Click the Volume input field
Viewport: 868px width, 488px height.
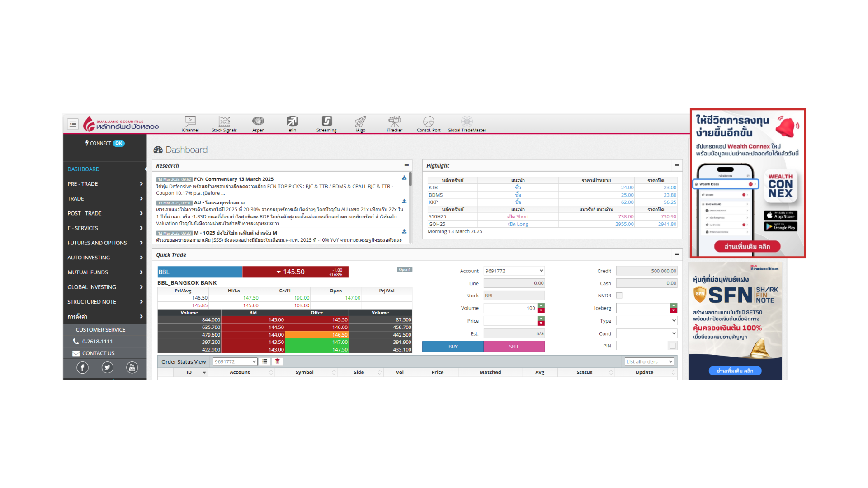click(510, 308)
